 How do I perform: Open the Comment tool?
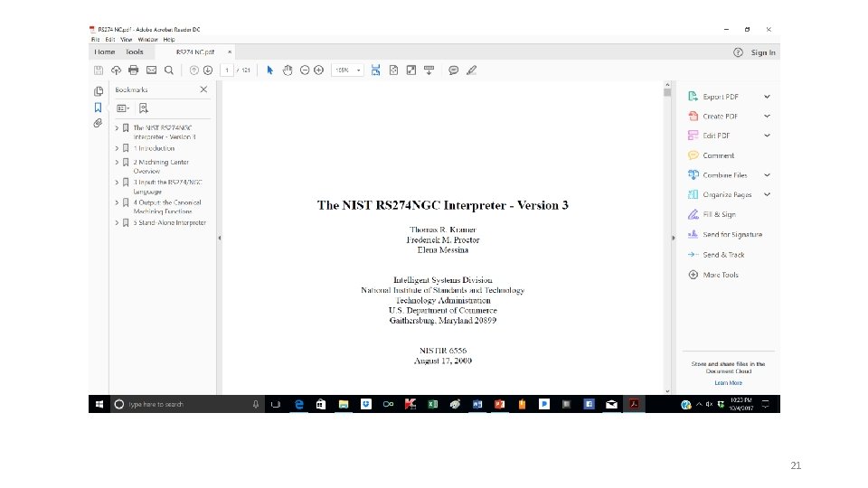click(718, 155)
